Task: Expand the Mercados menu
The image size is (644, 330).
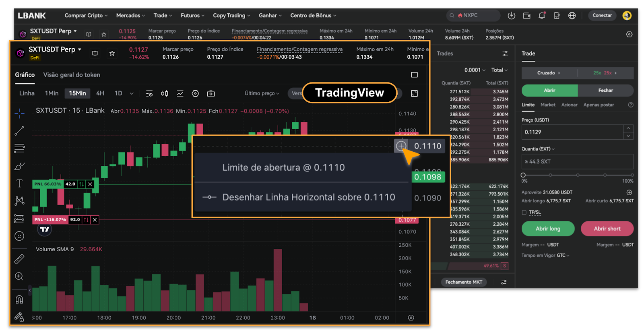Action: (x=130, y=15)
